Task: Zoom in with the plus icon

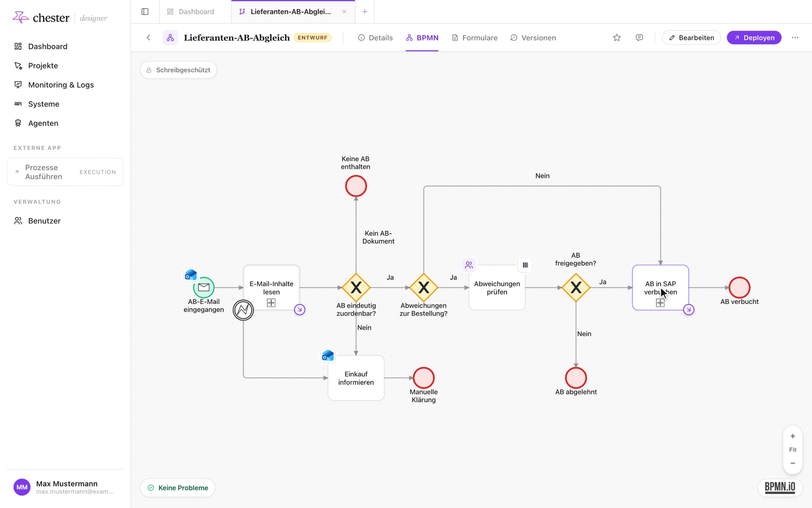Action: (793, 436)
